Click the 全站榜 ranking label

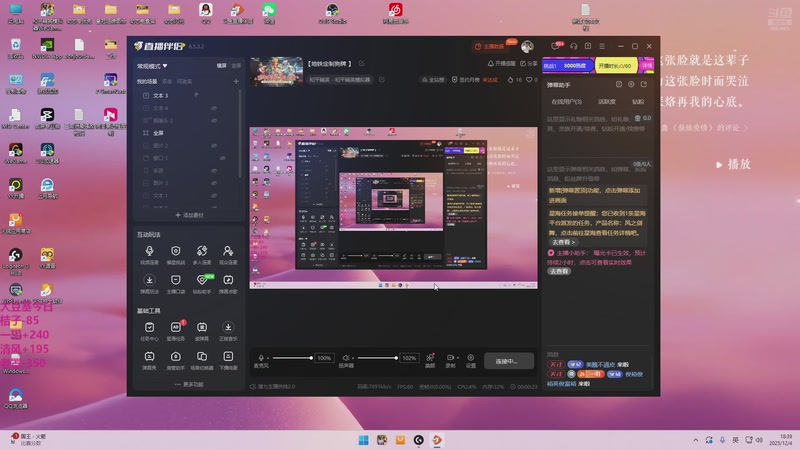433,80
